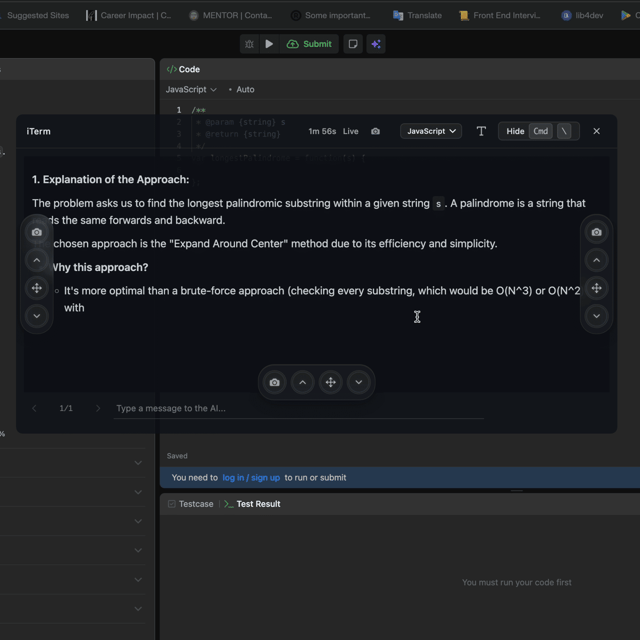Click the up arrow in bottom control group
Viewport: 640px width, 640px height.
302,382
